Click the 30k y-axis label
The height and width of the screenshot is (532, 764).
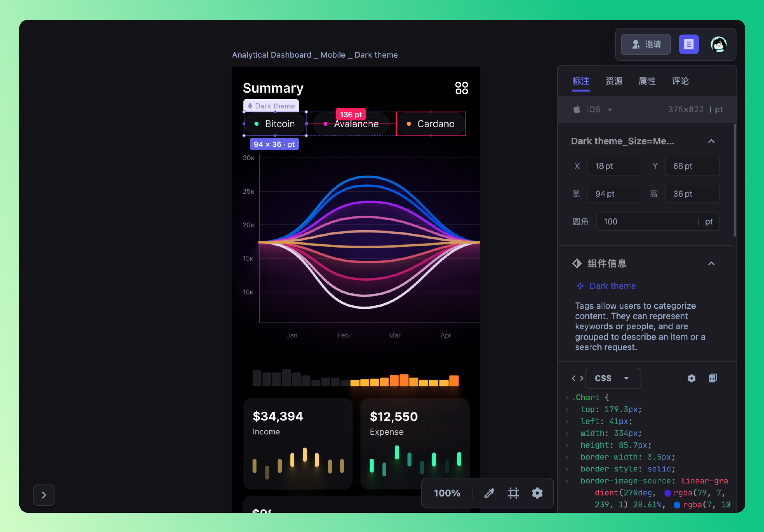(248, 158)
